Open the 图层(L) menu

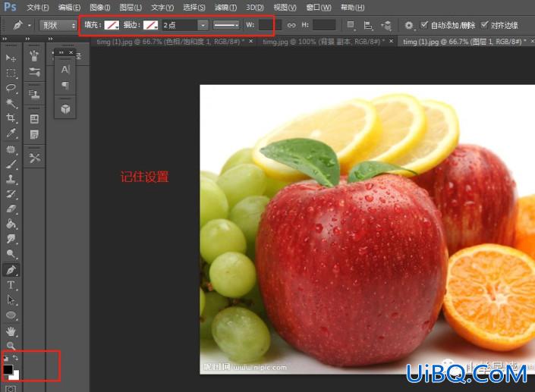(x=131, y=8)
